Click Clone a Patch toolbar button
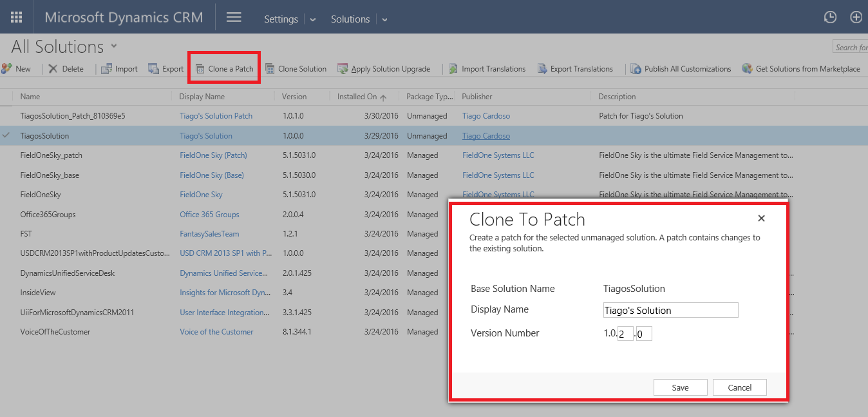 click(224, 69)
